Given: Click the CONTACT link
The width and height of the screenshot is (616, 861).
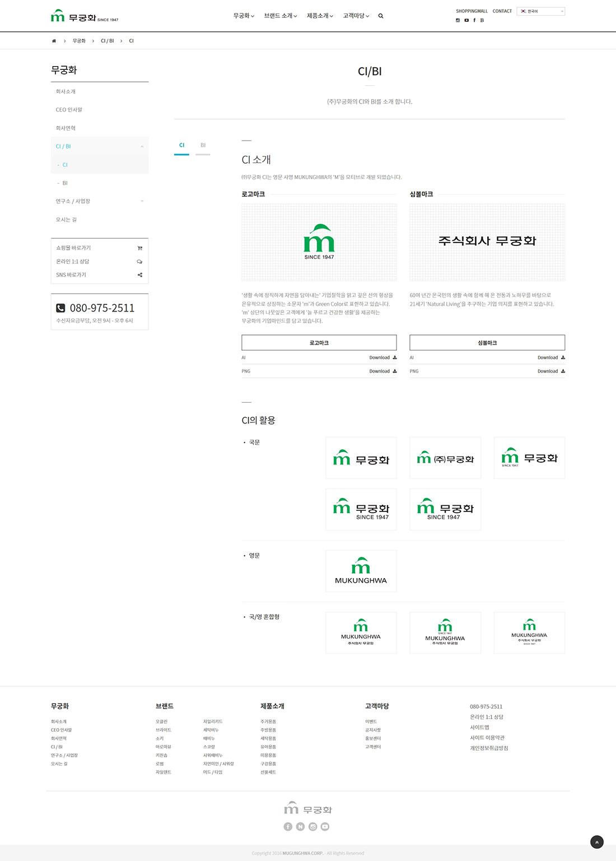Looking at the screenshot, I should [x=502, y=11].
